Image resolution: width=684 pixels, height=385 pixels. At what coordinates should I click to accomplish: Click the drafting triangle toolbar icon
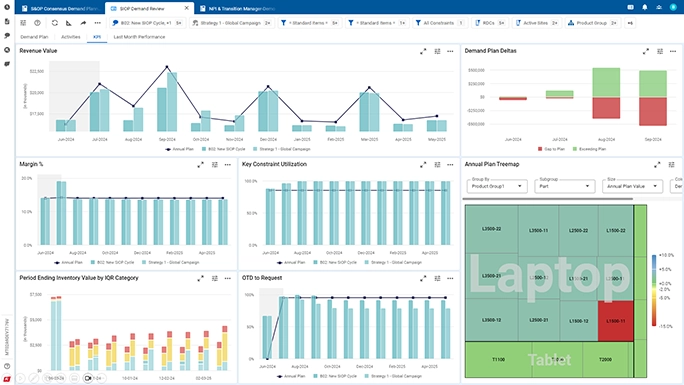click(x=69, y=23)
